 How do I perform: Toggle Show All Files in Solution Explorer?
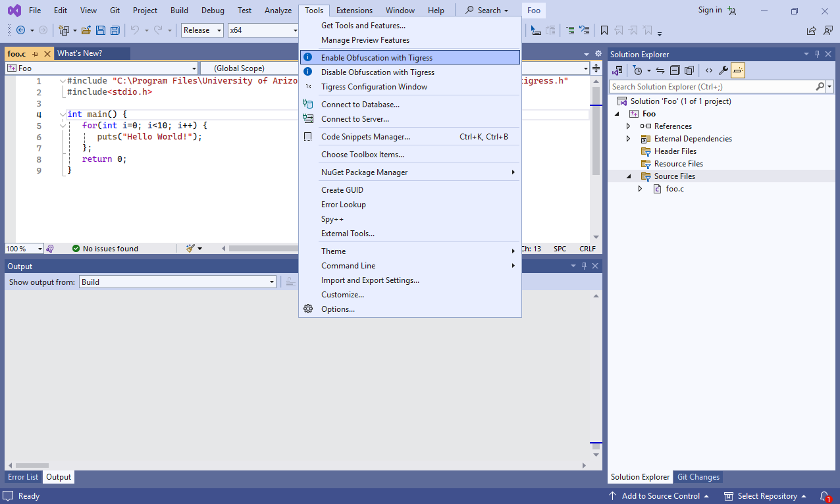(x=689, y=70)
